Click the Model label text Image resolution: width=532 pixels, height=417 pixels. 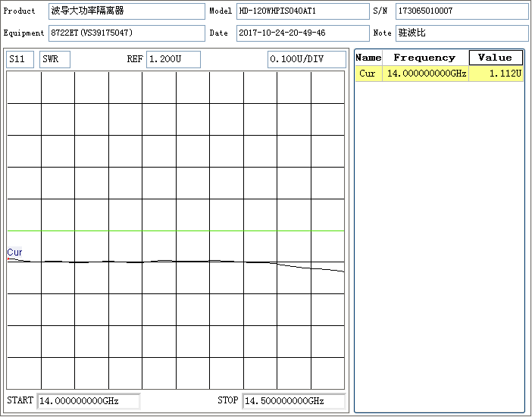coord(221,11)
